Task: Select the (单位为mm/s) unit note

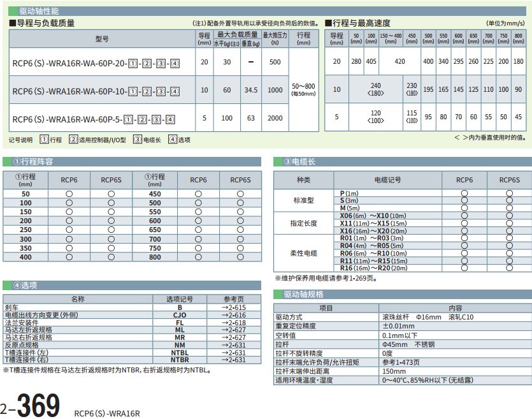Action: 505,24
